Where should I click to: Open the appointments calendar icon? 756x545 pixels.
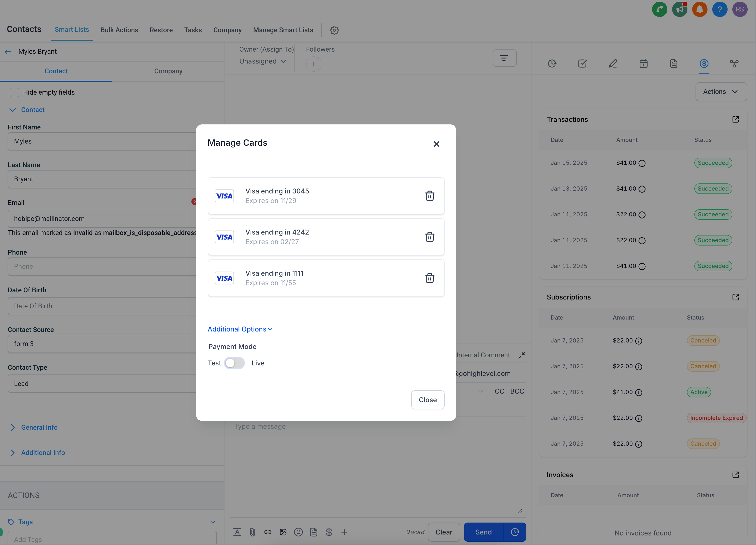(x=643, y=63)
